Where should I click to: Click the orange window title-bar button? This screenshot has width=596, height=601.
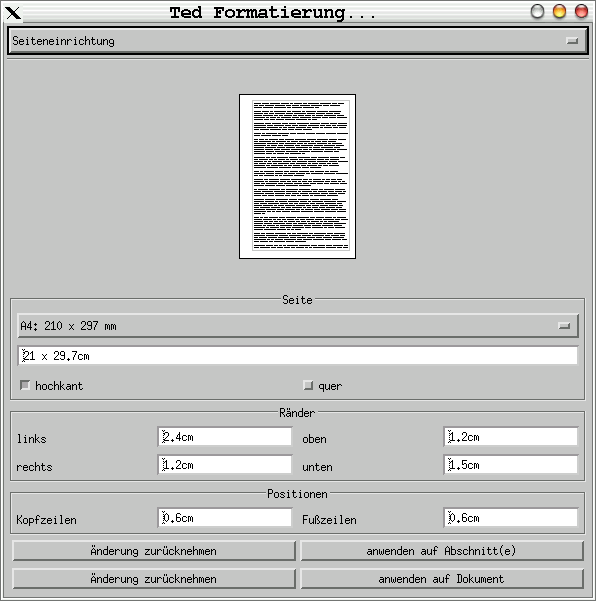(559, 11)
